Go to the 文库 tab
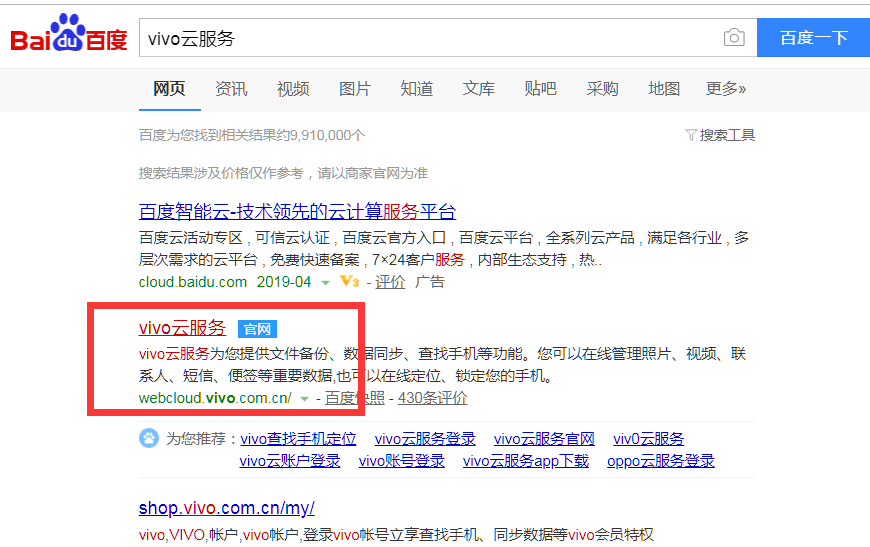870x547 pixels. tap(479, 89)
